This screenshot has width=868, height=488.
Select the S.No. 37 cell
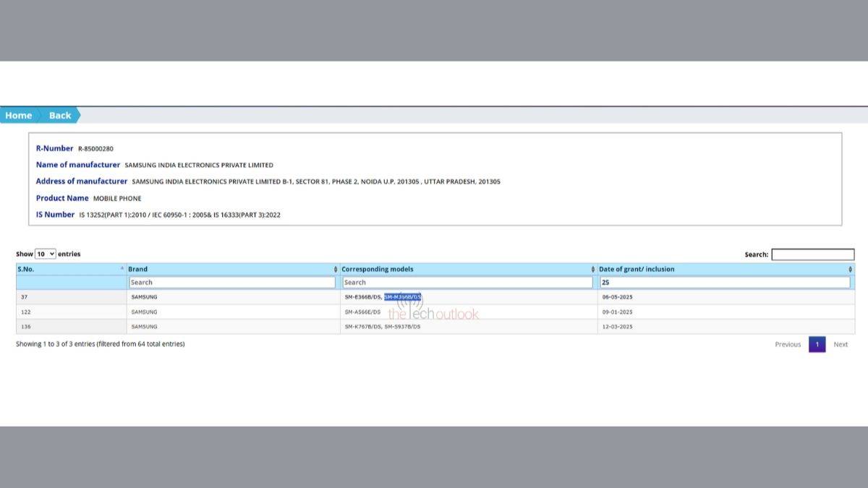click(71, 297)
